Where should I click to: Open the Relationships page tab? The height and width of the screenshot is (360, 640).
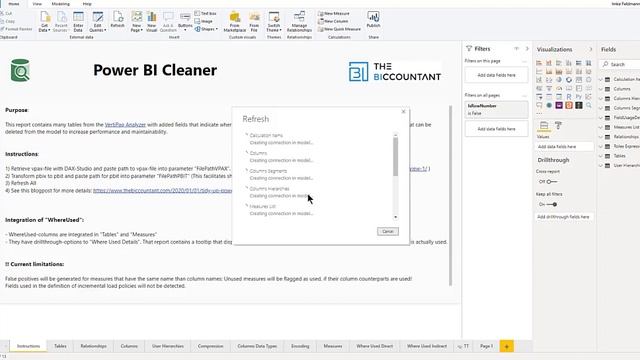tap(93, 346)
